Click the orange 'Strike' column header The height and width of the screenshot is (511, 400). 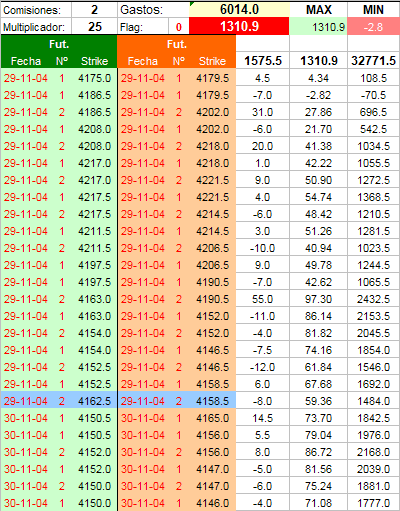pos(212,61)
